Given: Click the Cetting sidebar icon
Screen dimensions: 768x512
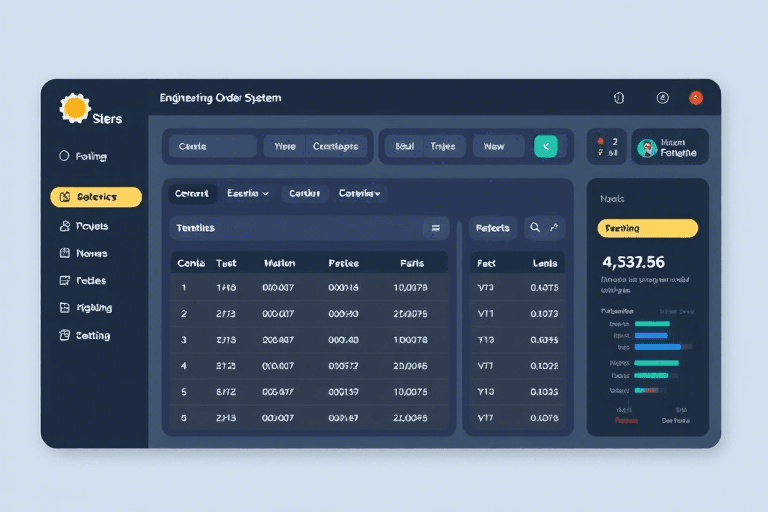Looking at the screenshot, I should [65, 336].
